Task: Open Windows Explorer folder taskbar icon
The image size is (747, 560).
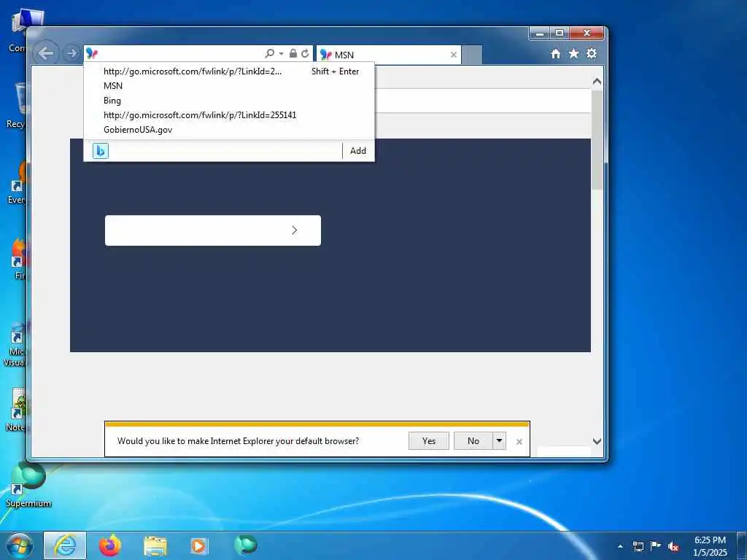Action: coord(155,546)
